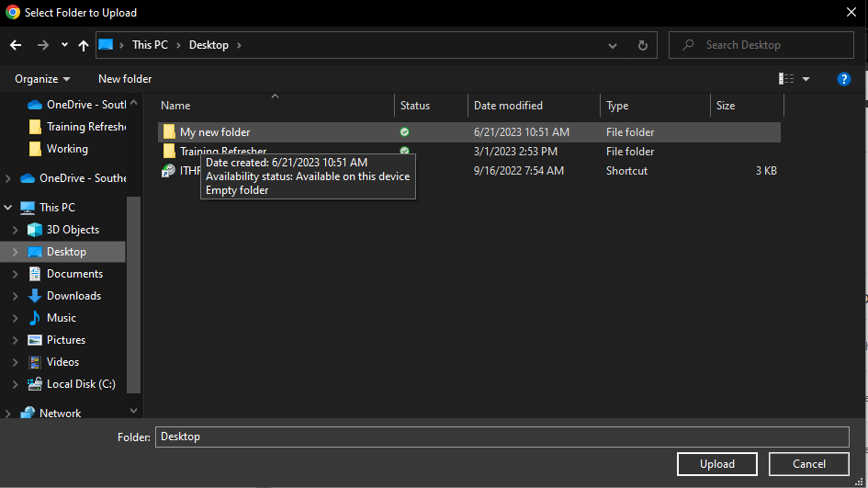Sort by Status column header
The width and height of the screenshot is (868, 488).
414,106
